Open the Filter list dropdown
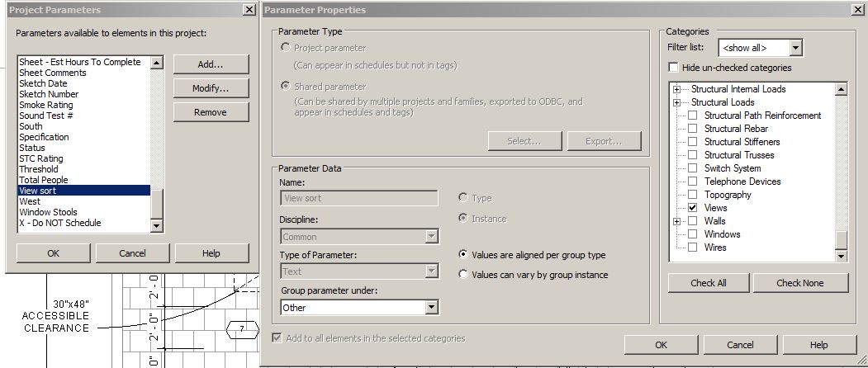This screenshot has width=868, height=368. coord(794,48)
